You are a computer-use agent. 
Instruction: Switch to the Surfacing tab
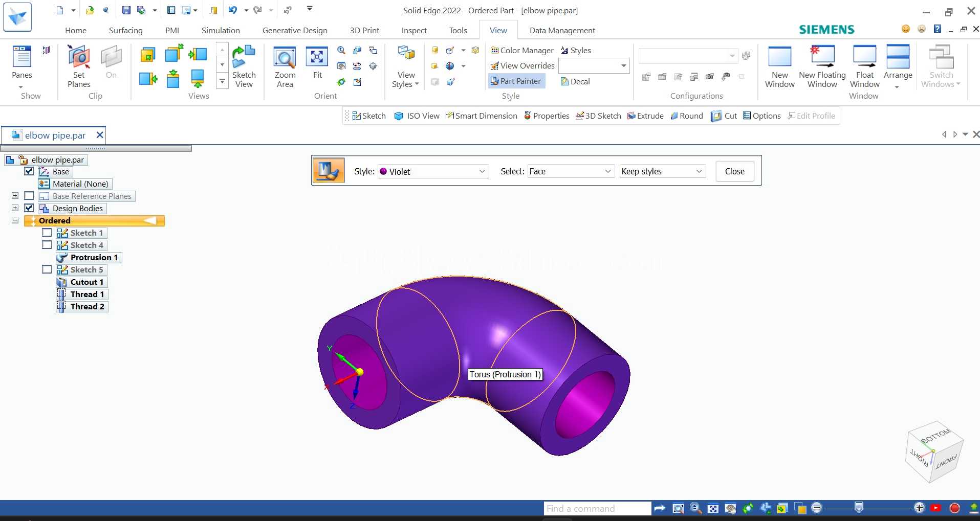[x=126, y=30]
